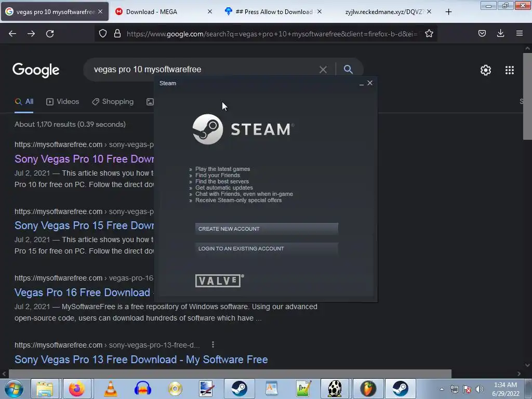Submit search with the magnifier icon
Image resolution: width=532 pixels, height=399 pixels.
tap(348, 70)
